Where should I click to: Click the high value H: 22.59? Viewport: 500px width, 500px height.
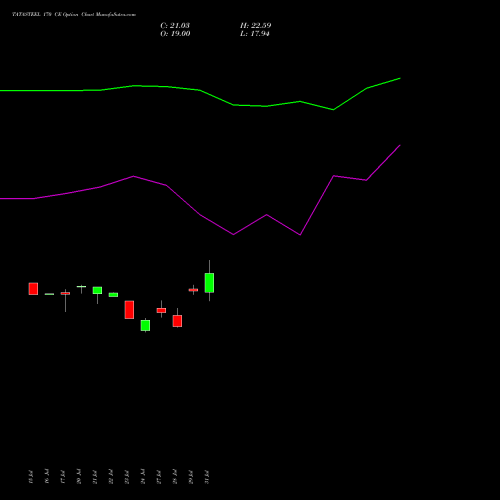pyautogui.click(x=256, y=26)
